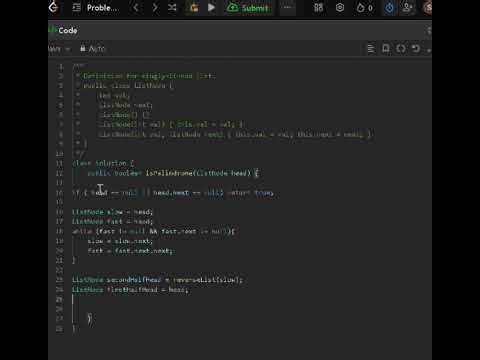Image resolution: width=480 pixels, height=360 pixels.
Task: Click the LeetCode logo icon
Action: pyautogui.click(x=53, y=7)
